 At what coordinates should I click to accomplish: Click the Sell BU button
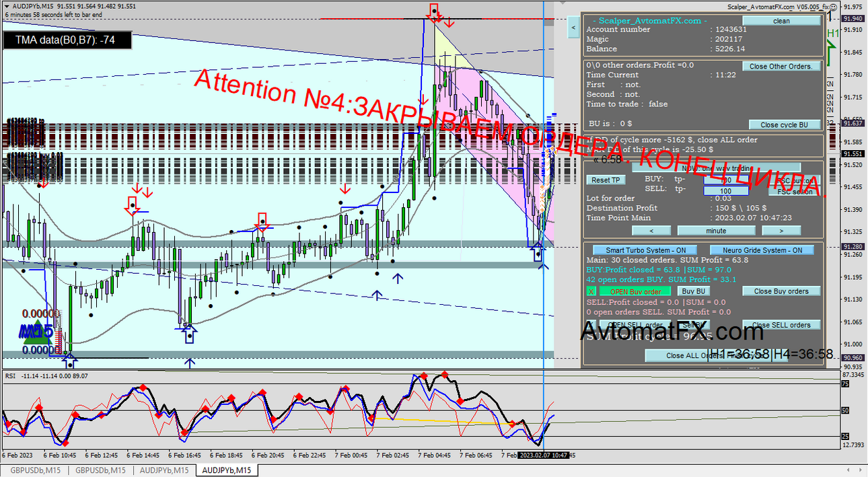click(x=694, y=325)
